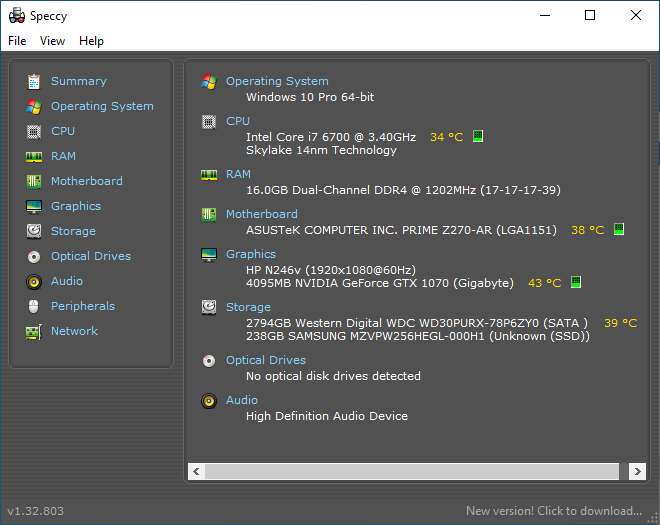660x525 pixels.
Task: Click the motherboard temperature 38 °C value
Action: tap(588, 230)
